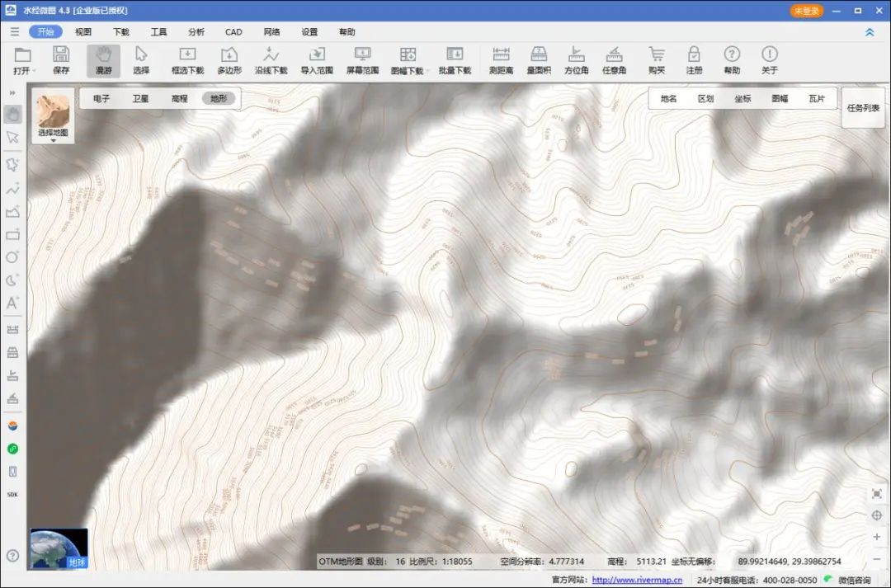Image resolution: width=891 pixels, height=588 pixels.
Task: Open the 网络 ribbon tab
Action: pyautogui.click(x=271, y=32)
